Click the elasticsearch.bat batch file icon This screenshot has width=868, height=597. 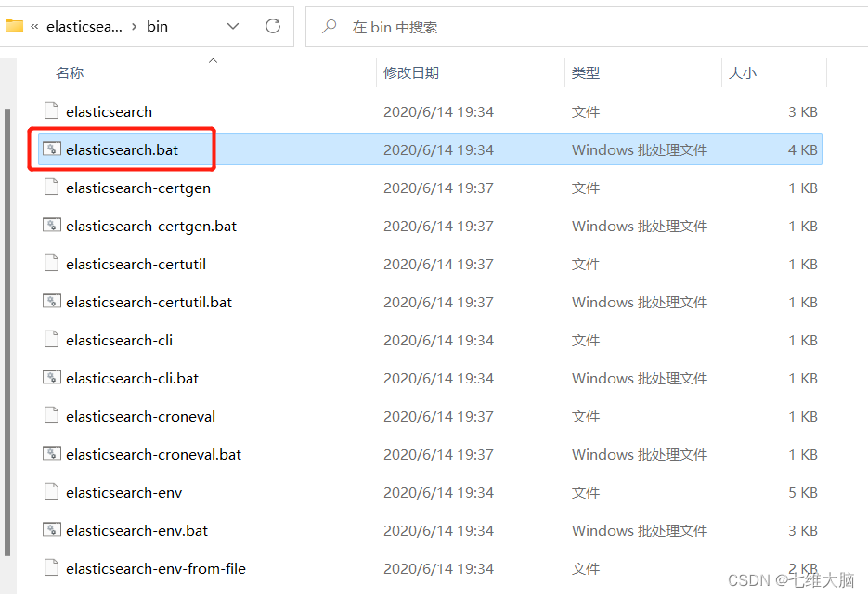tap(51, 149)
